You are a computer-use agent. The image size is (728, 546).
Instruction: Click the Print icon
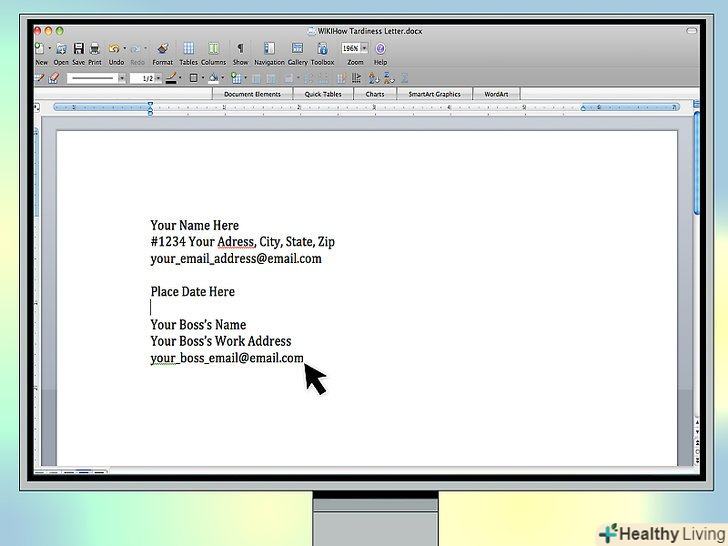pos(95,48)
